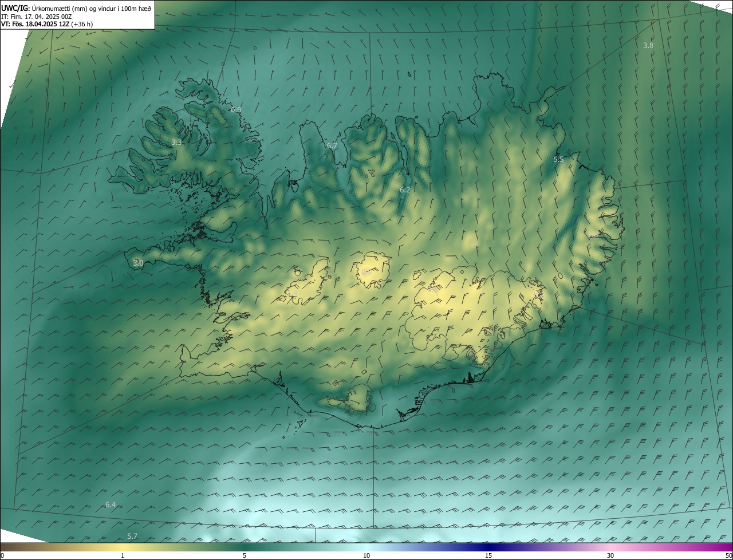Select the initial time line "IT: Fim. 17. 04. 2025 00Z"
Image resolution: width=733 pixels, height=560 pixels.
click(x=37, y=16)
